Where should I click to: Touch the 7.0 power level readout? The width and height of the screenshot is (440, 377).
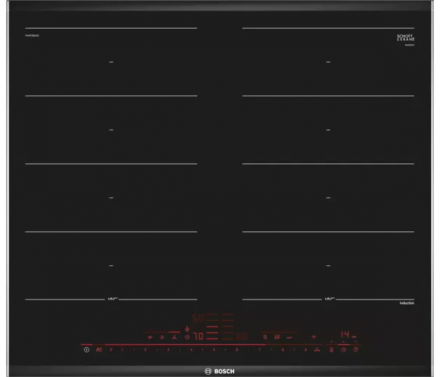[198, 336]
